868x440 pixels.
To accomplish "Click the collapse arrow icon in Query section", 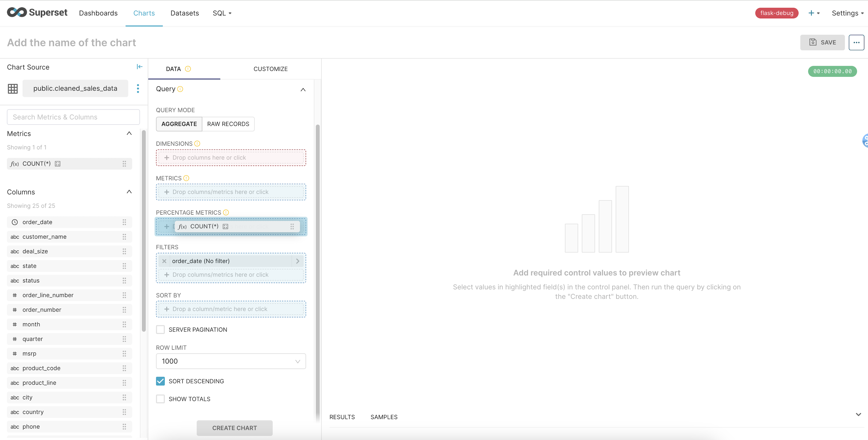I will coord(303,89).
